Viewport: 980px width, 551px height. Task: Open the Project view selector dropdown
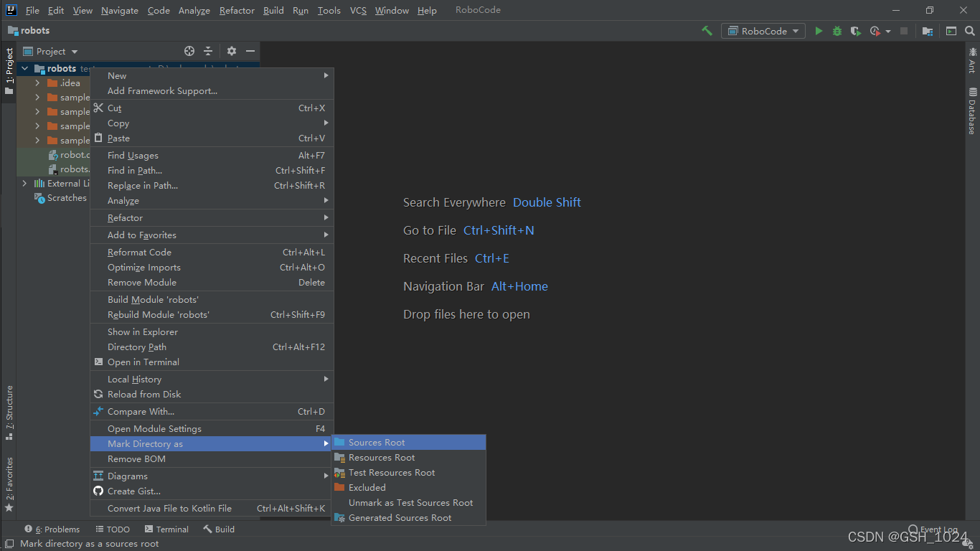50,51
